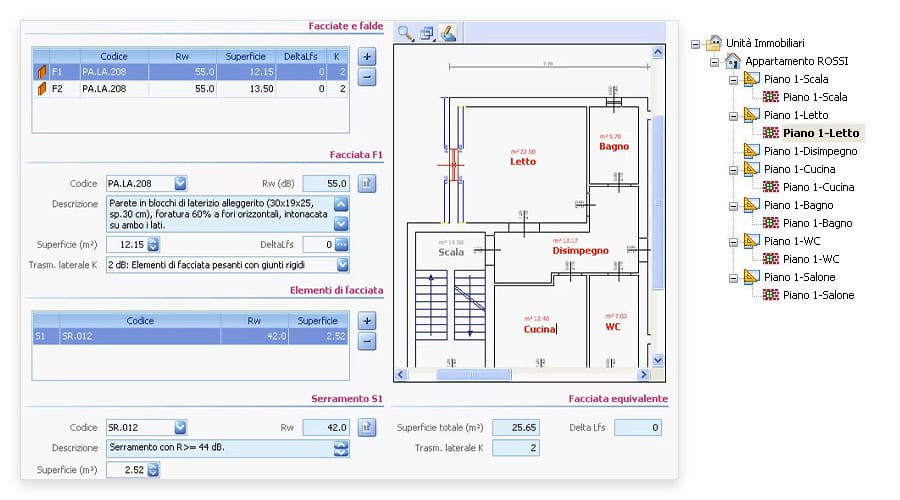Click the floor plan vertical scrollbar thumb

(x=658, y=203)
